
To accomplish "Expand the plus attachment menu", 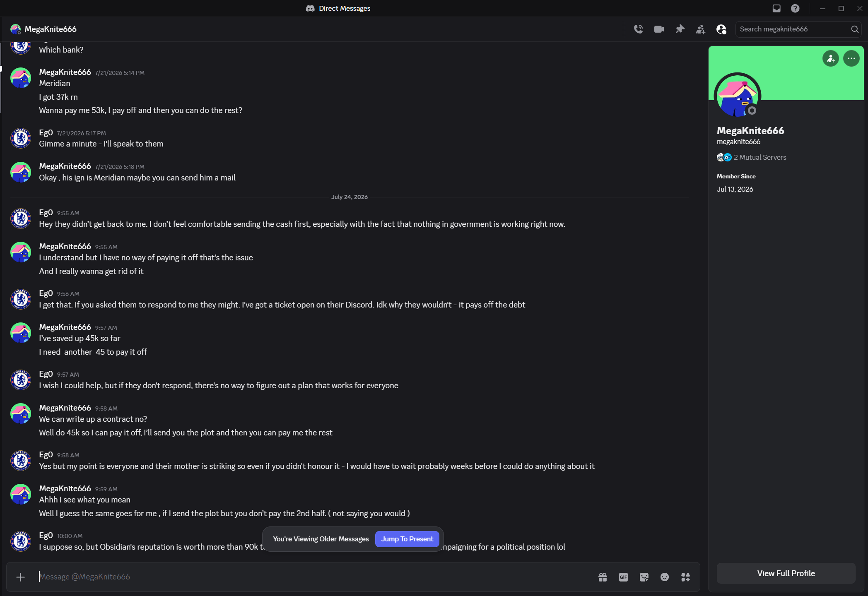I will tap(20, 577).
